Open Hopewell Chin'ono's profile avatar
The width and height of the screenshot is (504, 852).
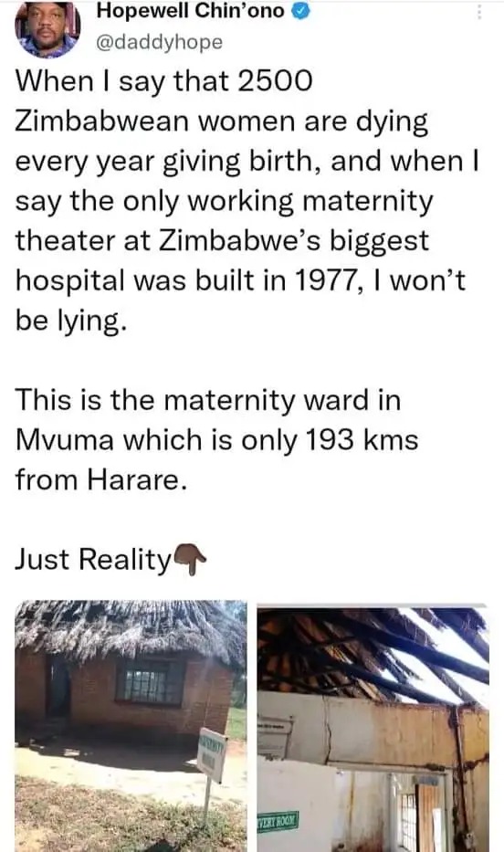[x=47, y=29]
